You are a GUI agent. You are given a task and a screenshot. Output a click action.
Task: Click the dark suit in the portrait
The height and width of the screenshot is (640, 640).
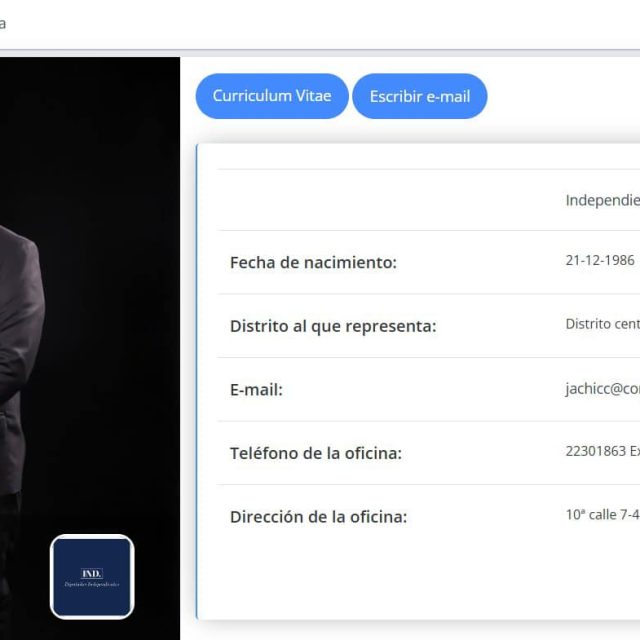click(20, 340)
